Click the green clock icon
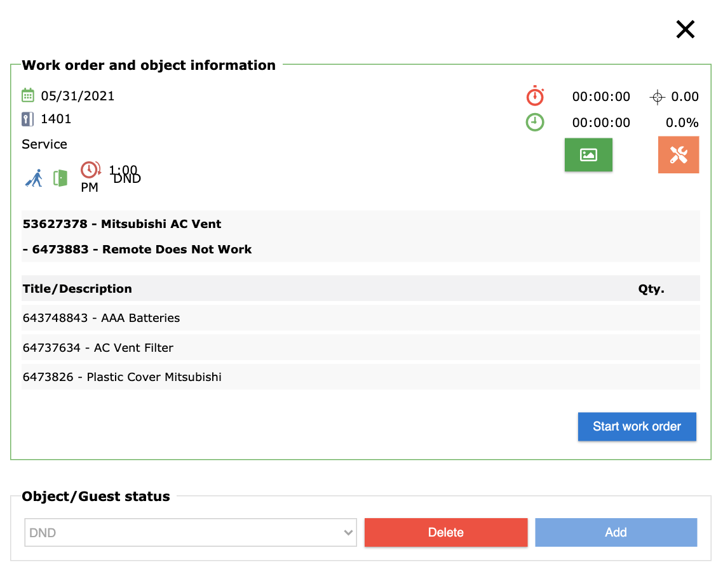Viewport: 723px width, 588px height. (x=535, y=122)
